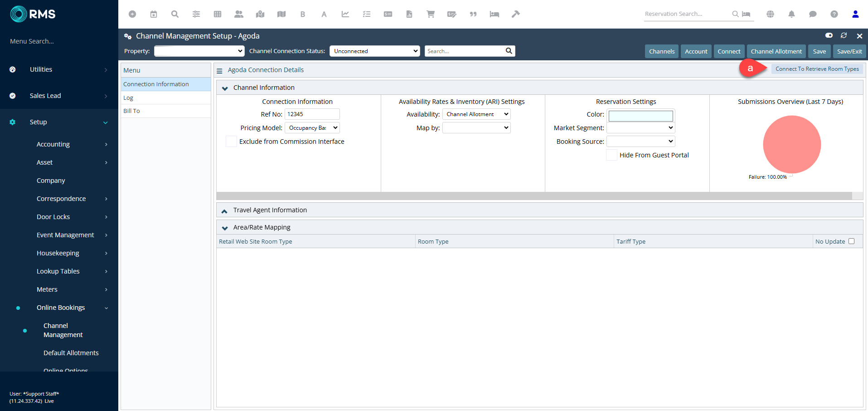Image resolution: width=868 pixels, height=411 pixels.
Task: Click the Channels button
Action: tap(662, 51)
